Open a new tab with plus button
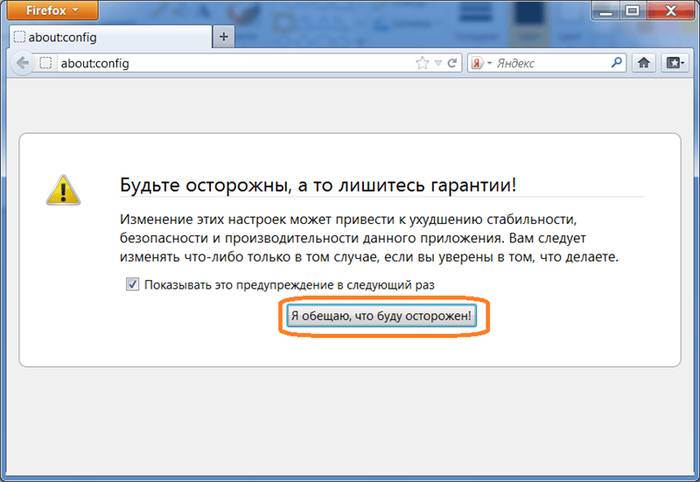 pos(224,37)
